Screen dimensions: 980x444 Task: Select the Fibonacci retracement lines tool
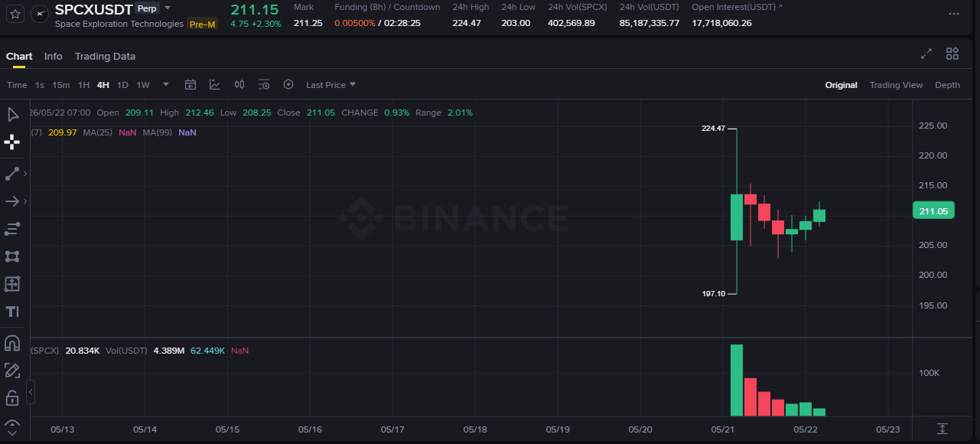[12, 229]
